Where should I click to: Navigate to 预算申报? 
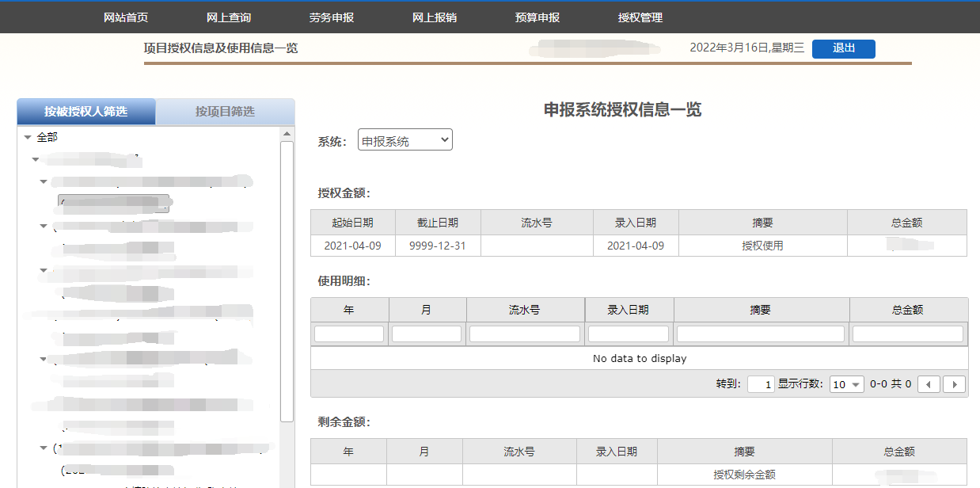537,17
